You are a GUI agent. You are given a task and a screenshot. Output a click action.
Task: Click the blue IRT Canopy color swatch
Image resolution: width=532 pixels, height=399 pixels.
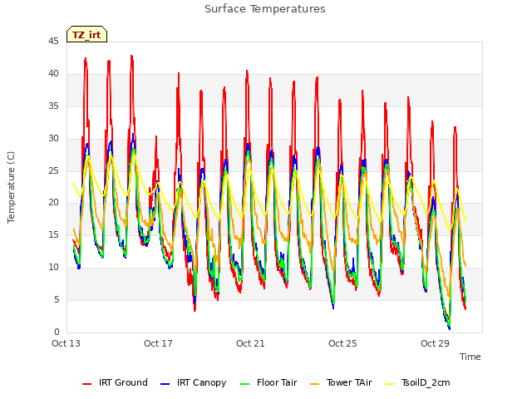click(165, 384)
